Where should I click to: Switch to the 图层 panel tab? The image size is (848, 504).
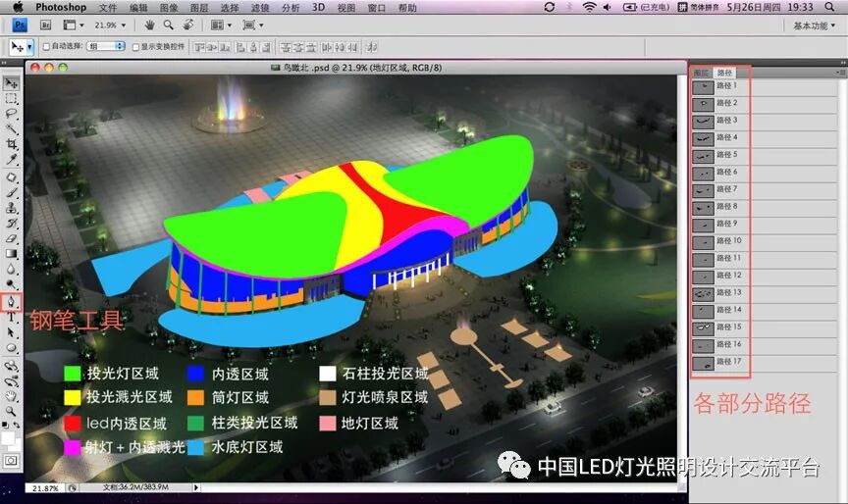point(702,73)
